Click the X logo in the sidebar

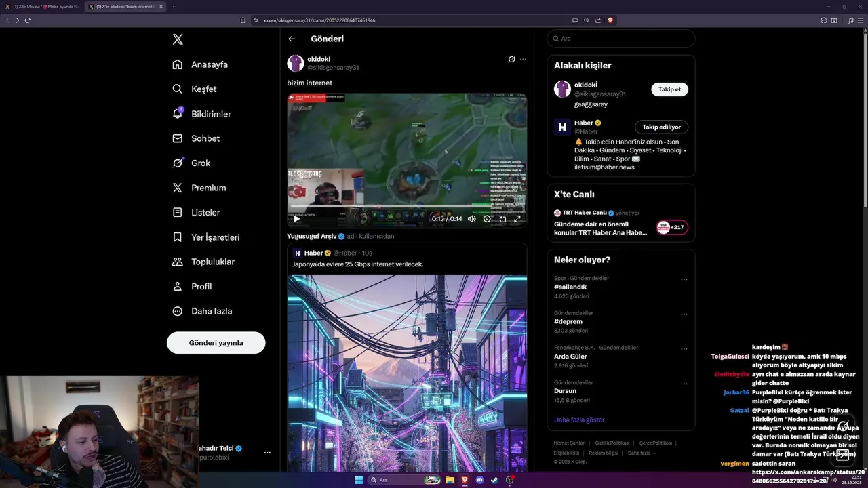coord(178,39)
